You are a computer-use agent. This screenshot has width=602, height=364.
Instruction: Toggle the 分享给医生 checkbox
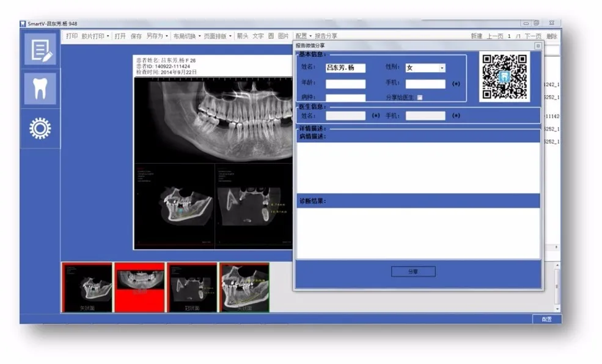pyautogui.click(x=419, y=98)
